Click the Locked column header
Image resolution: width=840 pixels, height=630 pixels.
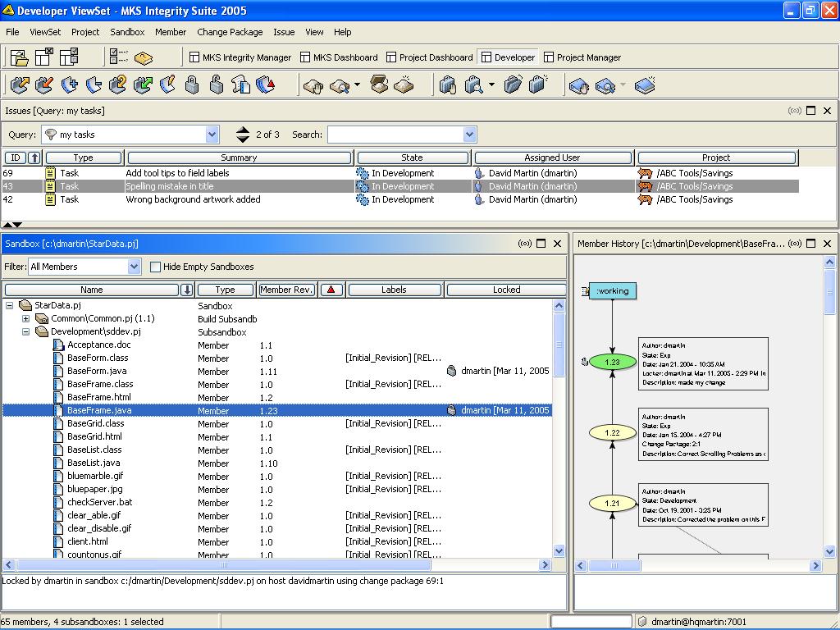(x=506, y=290)
